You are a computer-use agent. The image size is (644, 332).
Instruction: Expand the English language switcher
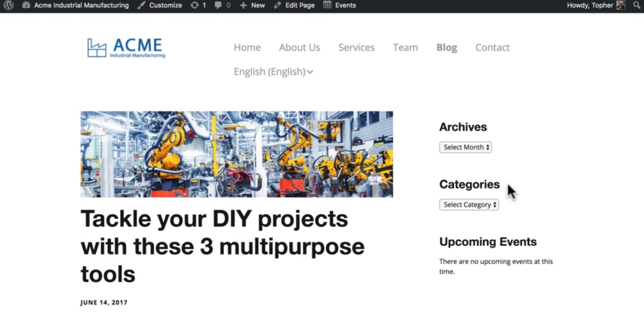tap(273, 71)
